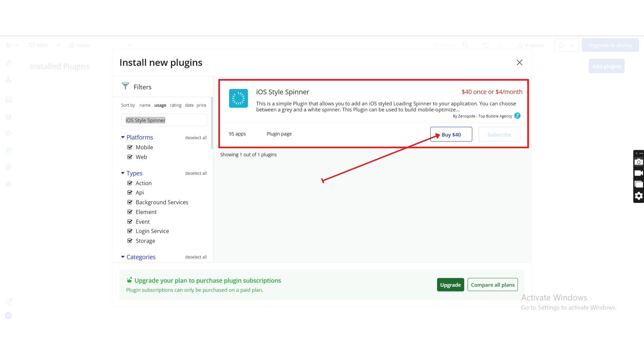Image resolution: width=644 pixels, height=362 pixels.
Task: Toggle the Login Service checkbox
Action: (130, 231)
